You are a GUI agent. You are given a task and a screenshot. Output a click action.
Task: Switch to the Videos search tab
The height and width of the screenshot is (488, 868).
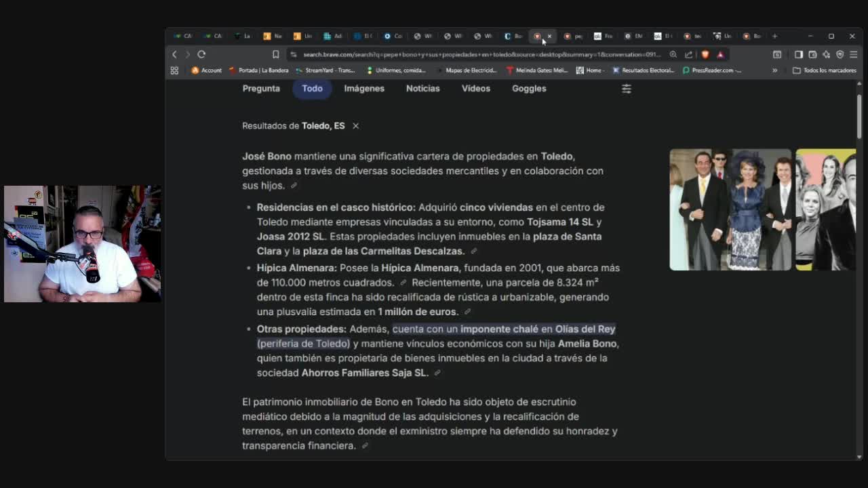coord(476,88)
